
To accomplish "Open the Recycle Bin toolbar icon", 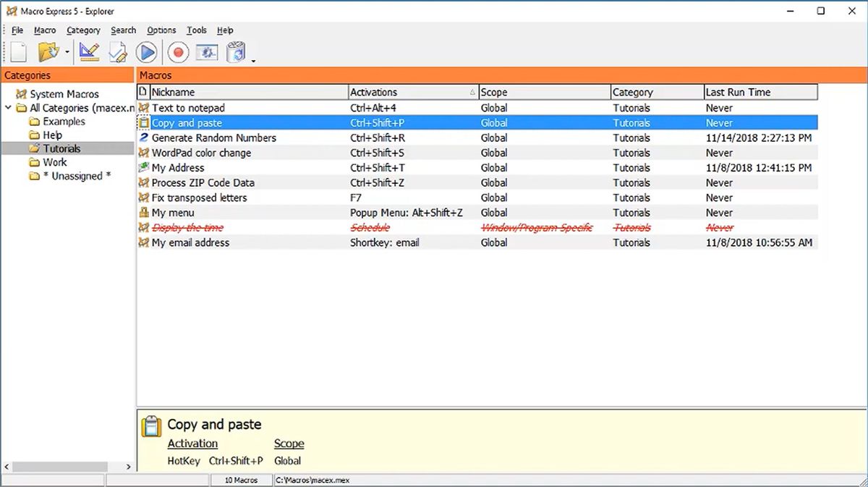I will click(236, 52).
